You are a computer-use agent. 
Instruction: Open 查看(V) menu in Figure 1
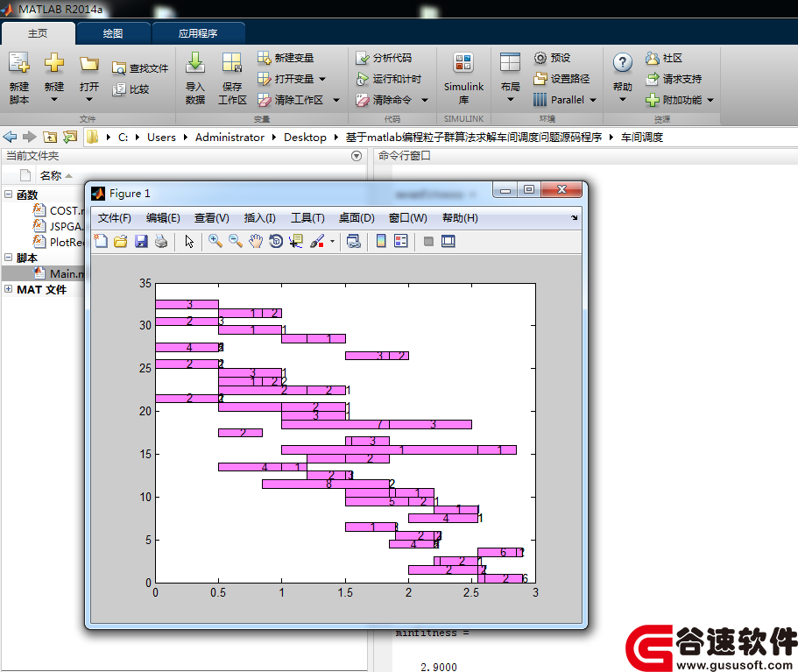point(212,218)
